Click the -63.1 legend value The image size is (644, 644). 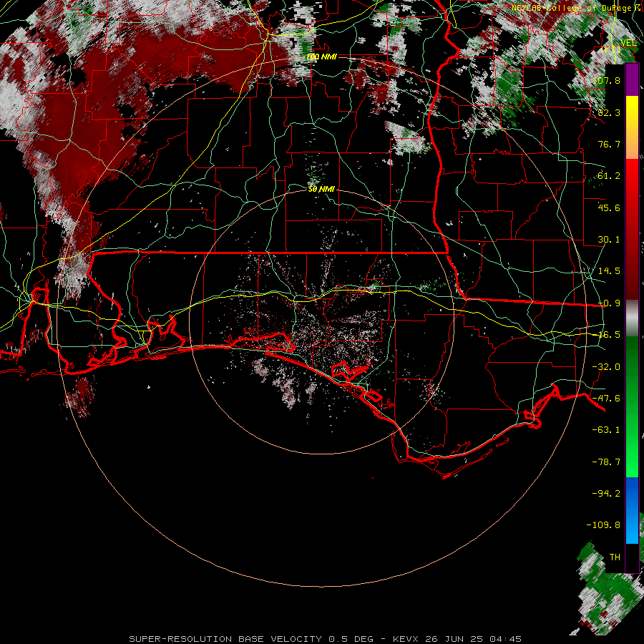point(607,429)
